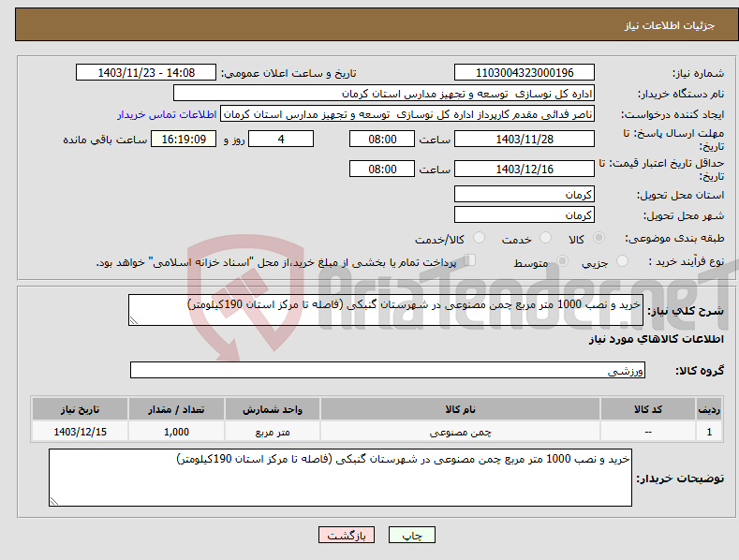Click the remaining days field showing 4
This screenshot has width=739, height=560.
281,139
